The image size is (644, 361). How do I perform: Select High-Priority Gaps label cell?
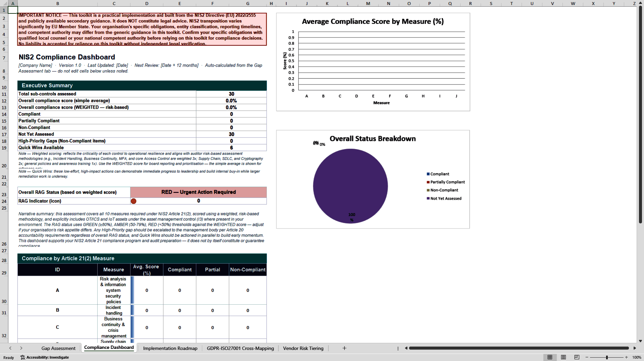[x=107, y=141]
